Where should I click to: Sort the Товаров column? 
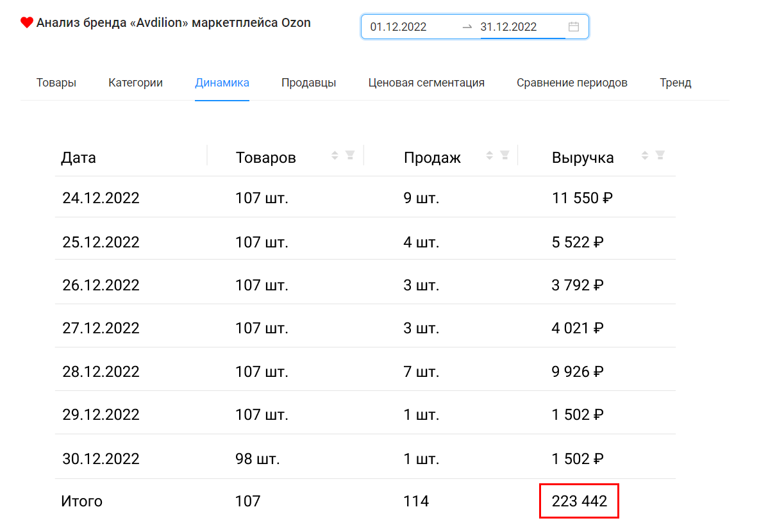point(335,155)
